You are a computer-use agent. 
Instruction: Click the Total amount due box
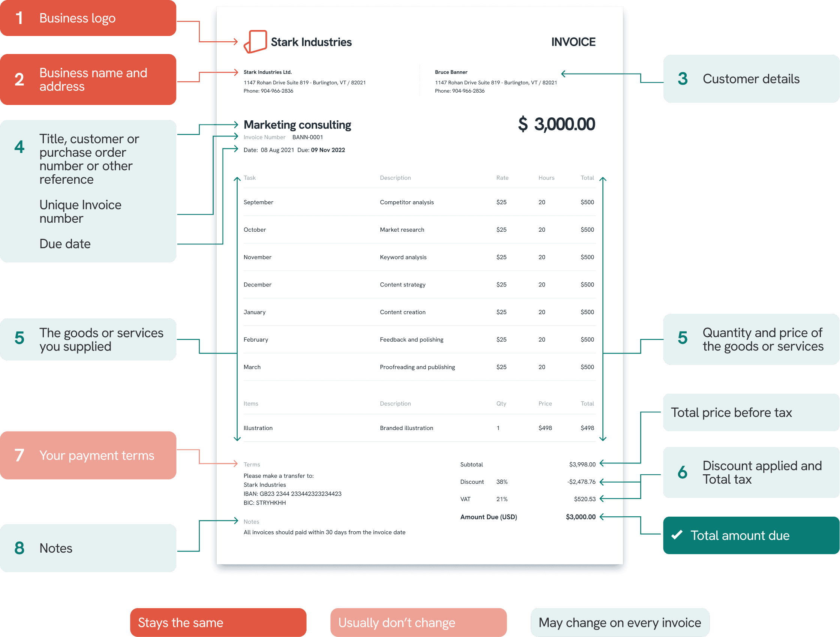[x=751, y=535]
